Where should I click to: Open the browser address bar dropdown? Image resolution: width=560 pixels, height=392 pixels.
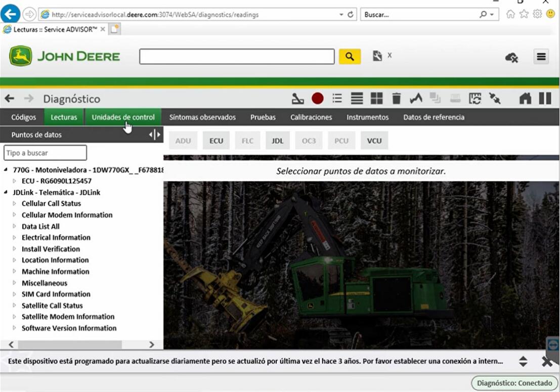[341, 15]
